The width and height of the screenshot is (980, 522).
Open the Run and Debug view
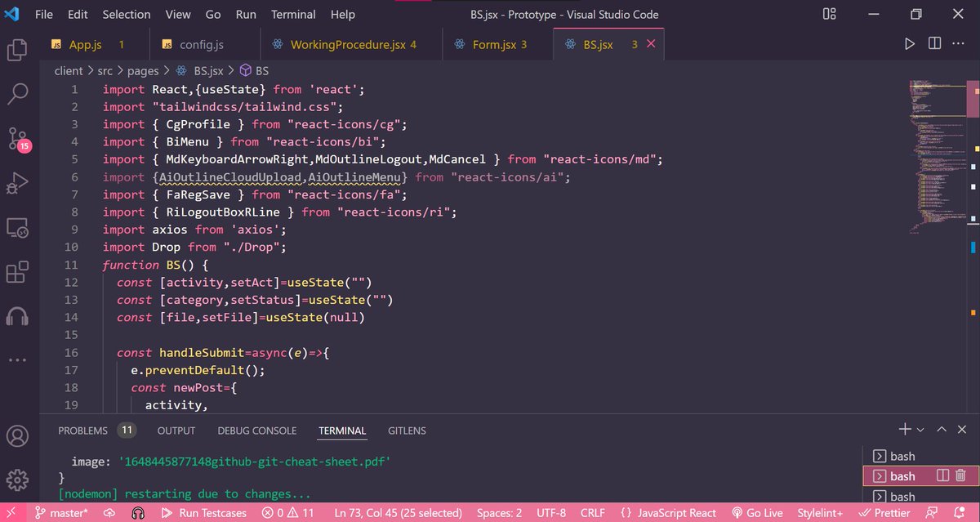(x=18, y=183)
